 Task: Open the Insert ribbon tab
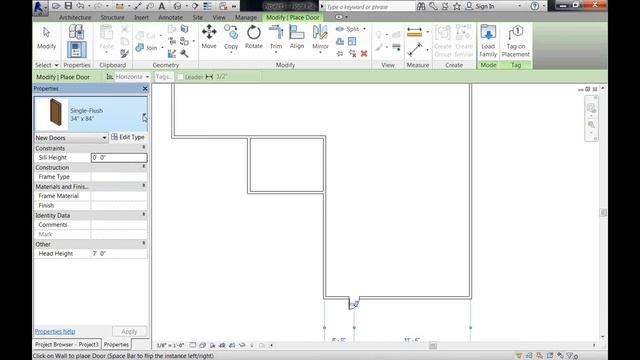(x=141, y=18)
